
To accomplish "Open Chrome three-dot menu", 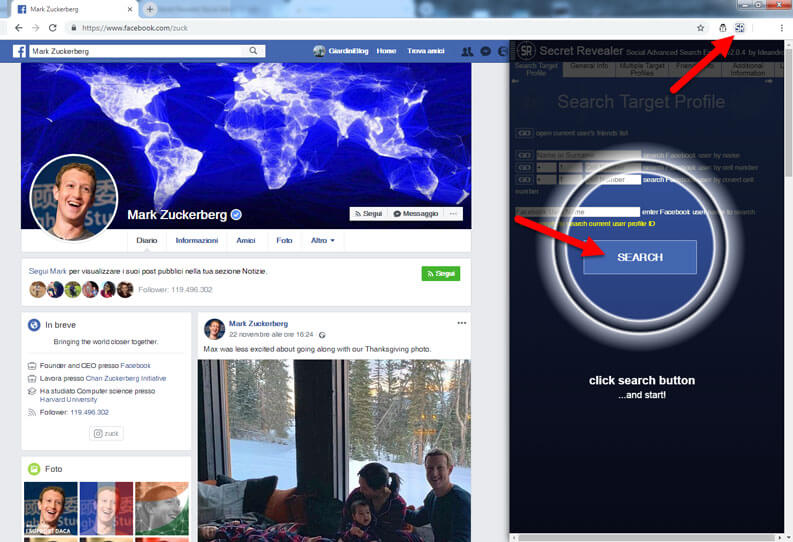I will [781, 28].
